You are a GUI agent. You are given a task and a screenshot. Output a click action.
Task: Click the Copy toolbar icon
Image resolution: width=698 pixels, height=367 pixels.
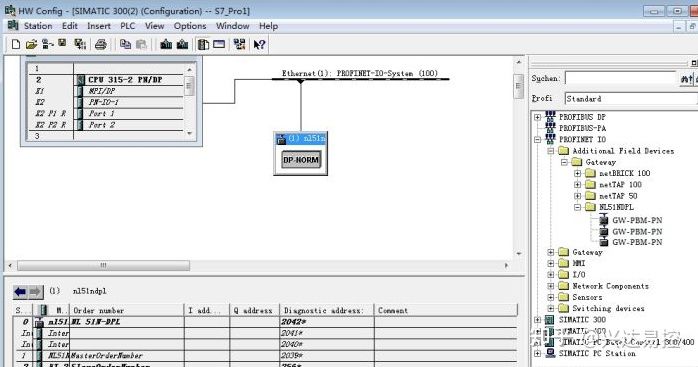[126, 44]
